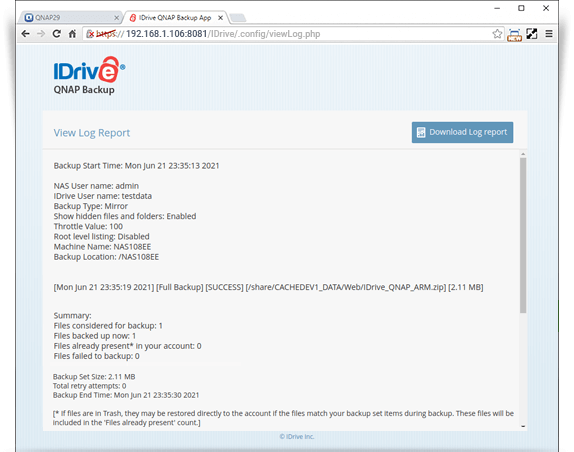
Task: Click the insecure https warning icon
Action: (90, 34)
